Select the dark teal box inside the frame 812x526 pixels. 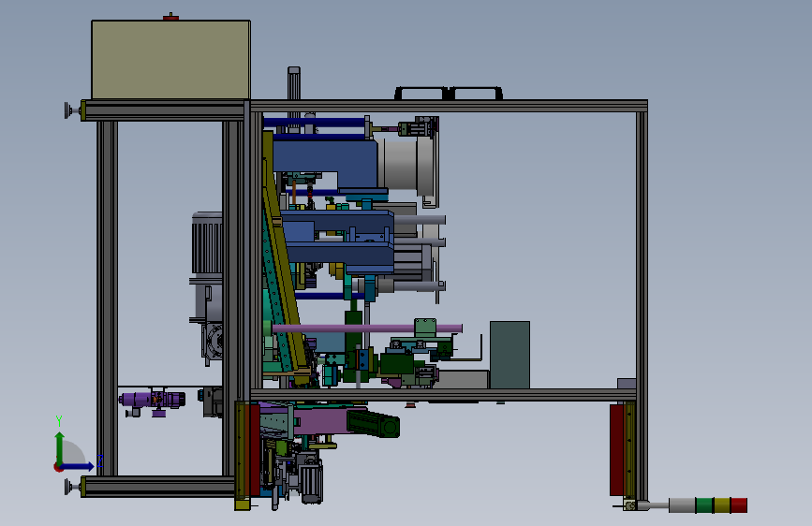pyautogui.click(x=509, y=355)
